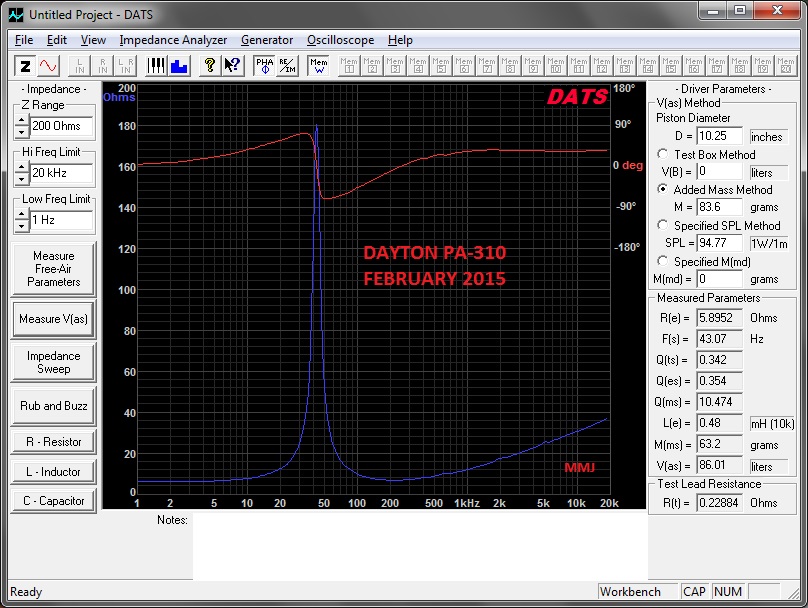Decrease Hi Freq Limit with the down arrow
Image resolution: width=808 pixels, height=608 pixels.
[21, 179]
